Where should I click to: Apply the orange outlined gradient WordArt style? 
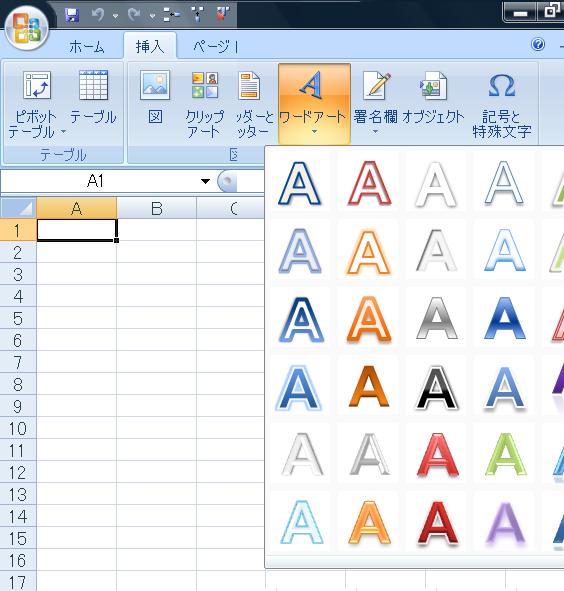pyautogui.click(x=369, y=318)
